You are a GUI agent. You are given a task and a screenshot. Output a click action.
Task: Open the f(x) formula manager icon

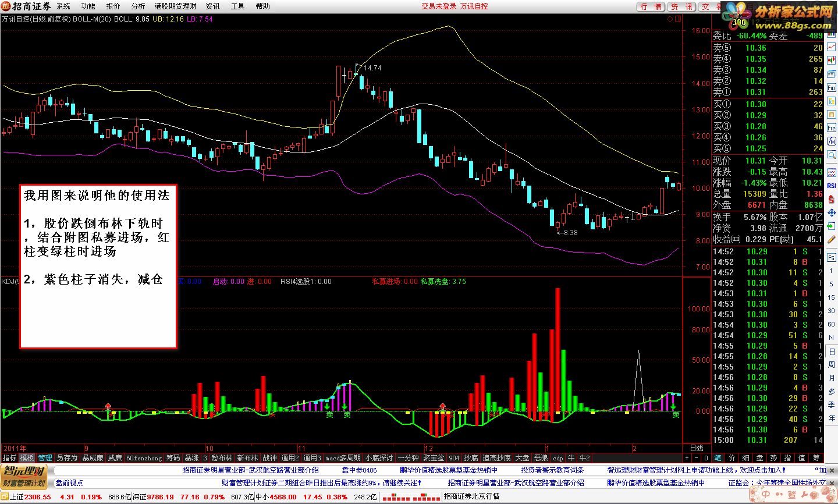tap(832, 141)
